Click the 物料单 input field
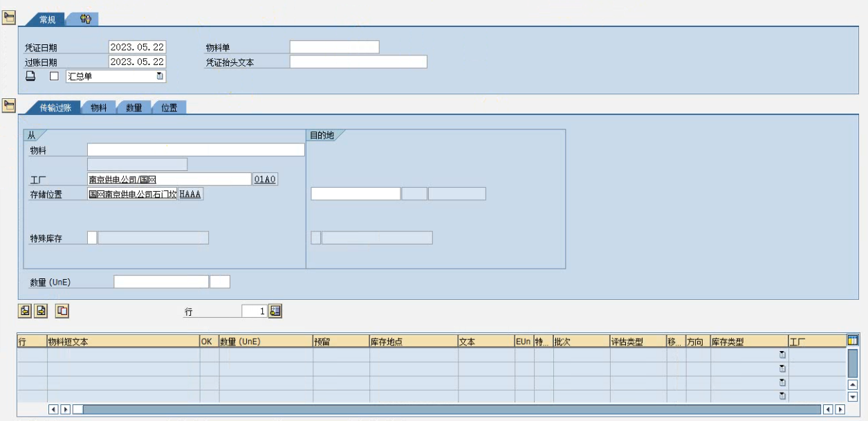Image resolution: width=868 pixels, height=421 pixels. pyautogui.click(x=334, y=47)
